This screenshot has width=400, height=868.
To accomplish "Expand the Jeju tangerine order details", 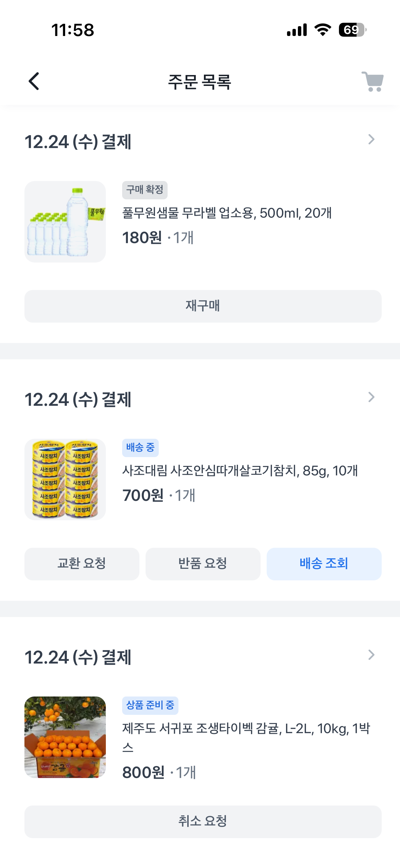I will pyautogui.click(x=371, y=655).
